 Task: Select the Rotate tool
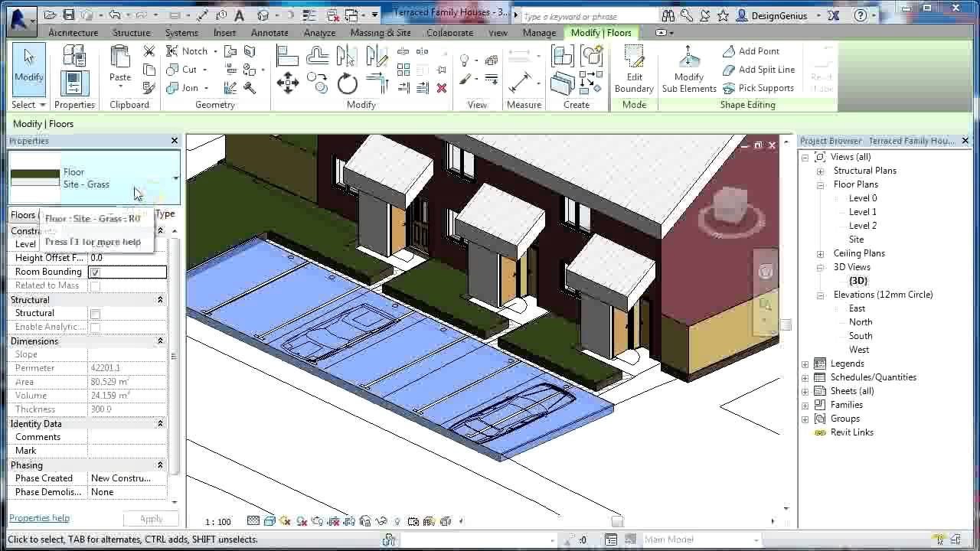tap(348, 83)
